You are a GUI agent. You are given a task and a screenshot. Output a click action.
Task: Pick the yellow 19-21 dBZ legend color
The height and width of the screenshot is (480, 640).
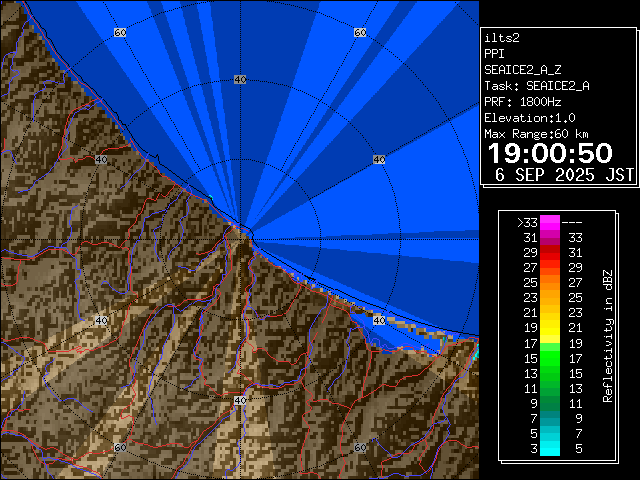tap(550, 328)
